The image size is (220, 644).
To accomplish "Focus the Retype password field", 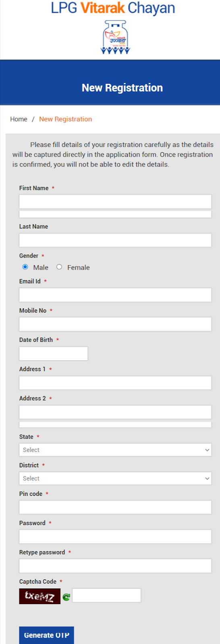I will pyautogui.click(x=115, y=566).
